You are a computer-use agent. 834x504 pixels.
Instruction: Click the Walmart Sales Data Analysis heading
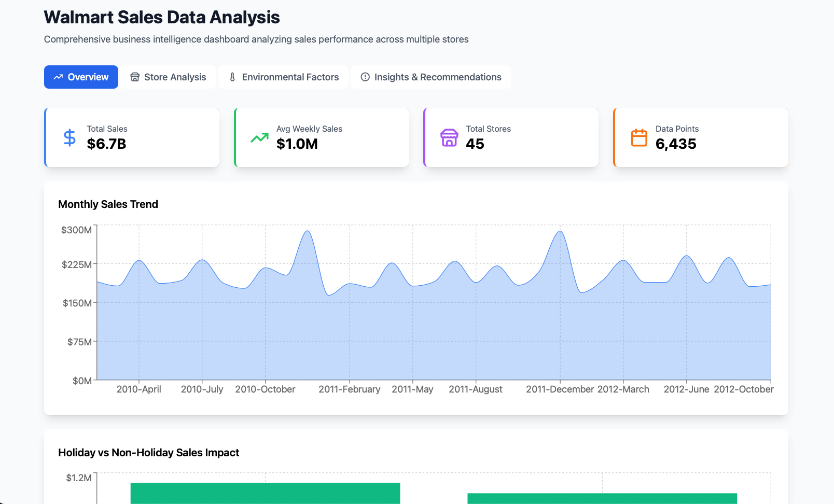click(x=162, y=17)
